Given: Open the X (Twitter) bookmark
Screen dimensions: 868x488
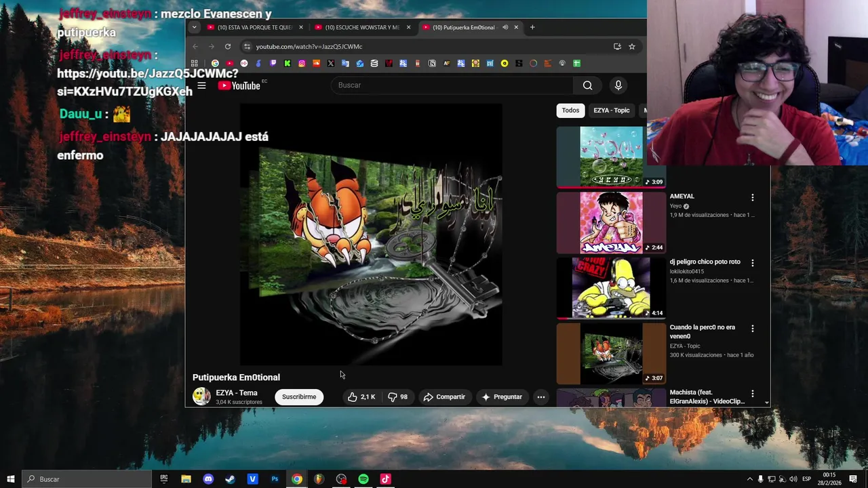Looking at the screenshot, I should [331, 63].
